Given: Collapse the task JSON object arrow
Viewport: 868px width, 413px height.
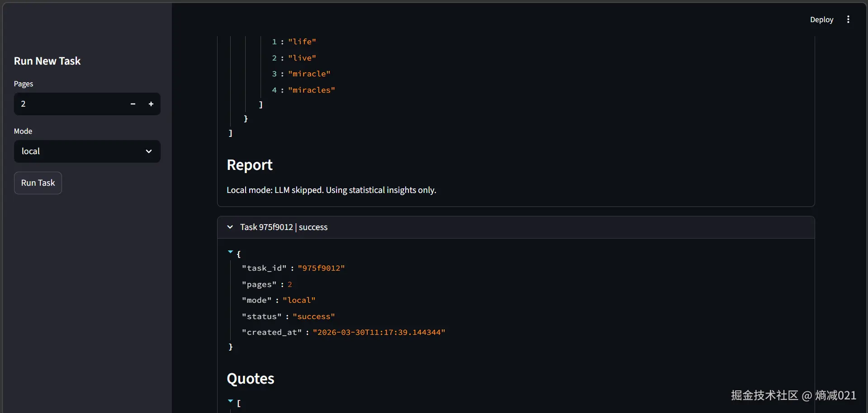Looking at the screenshot, I should pyautogui.click(x=231, y=252).
